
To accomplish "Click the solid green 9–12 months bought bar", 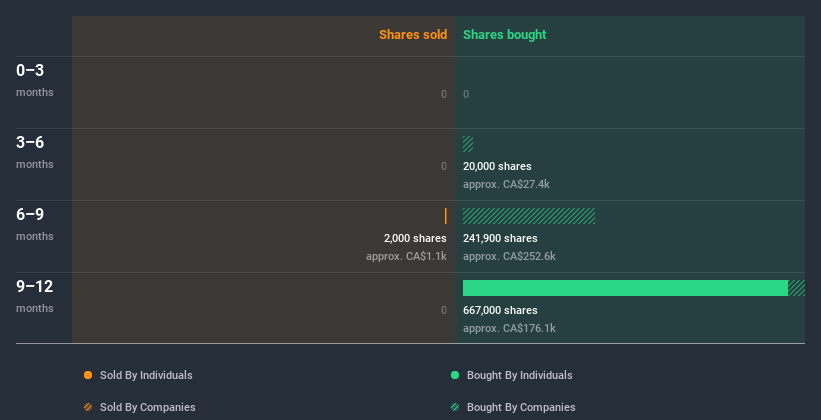I will (625, 288).
